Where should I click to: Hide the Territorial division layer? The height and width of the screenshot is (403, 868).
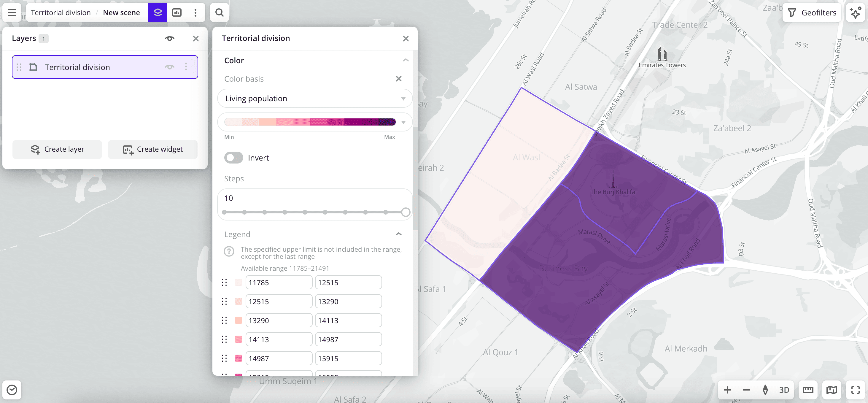tap(169, 67)
